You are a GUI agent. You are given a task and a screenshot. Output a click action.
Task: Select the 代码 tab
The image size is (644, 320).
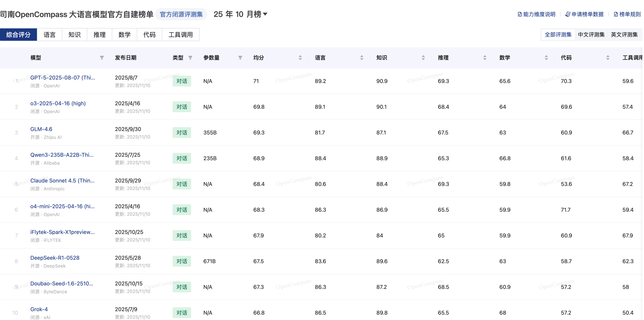pos(150,35)
